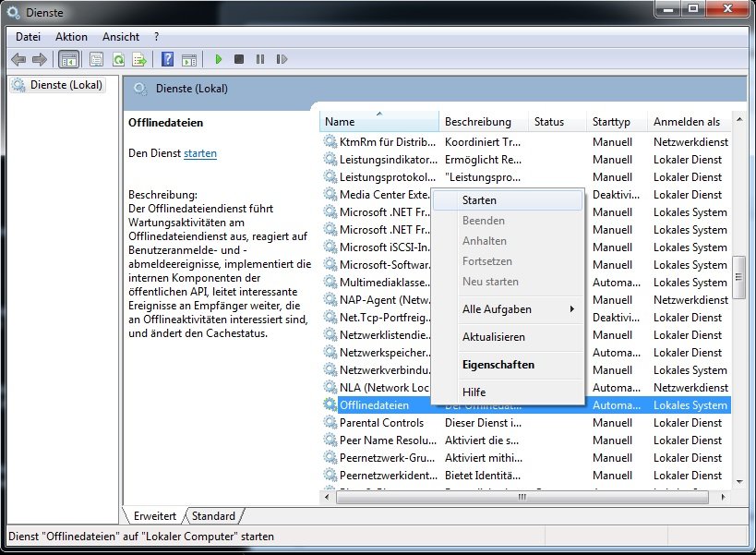Click the vertical scrollbar down arrow

pos(738,482)
